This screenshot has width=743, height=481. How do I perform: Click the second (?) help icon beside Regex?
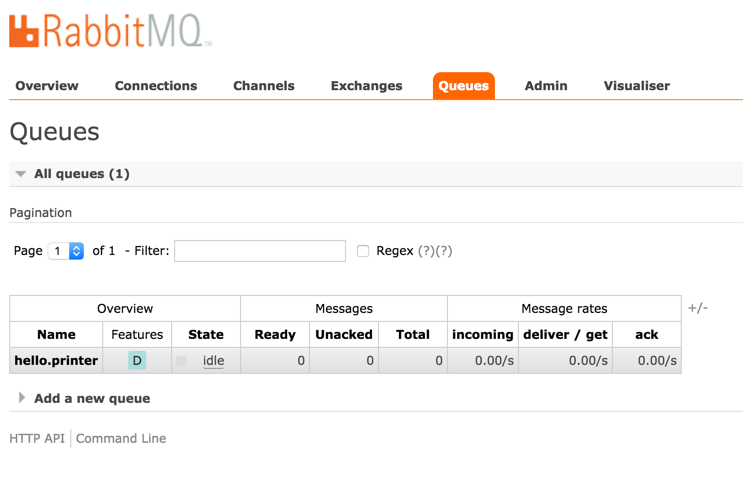444,251
